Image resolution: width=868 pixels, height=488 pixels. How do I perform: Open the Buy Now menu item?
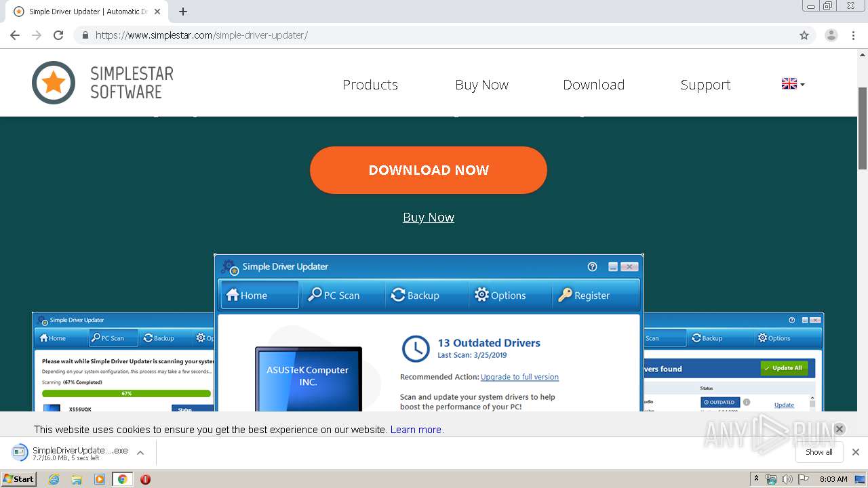pos(481,85)
